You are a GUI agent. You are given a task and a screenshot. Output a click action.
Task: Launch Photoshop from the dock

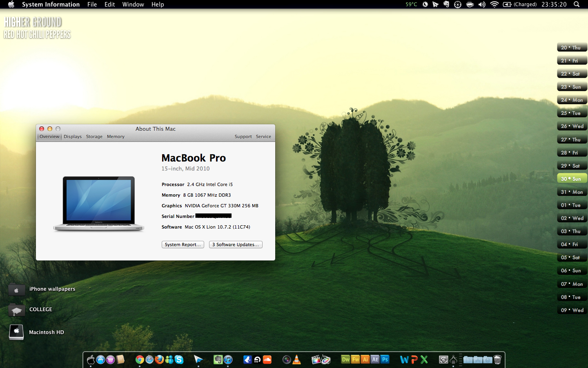(385, 359)
